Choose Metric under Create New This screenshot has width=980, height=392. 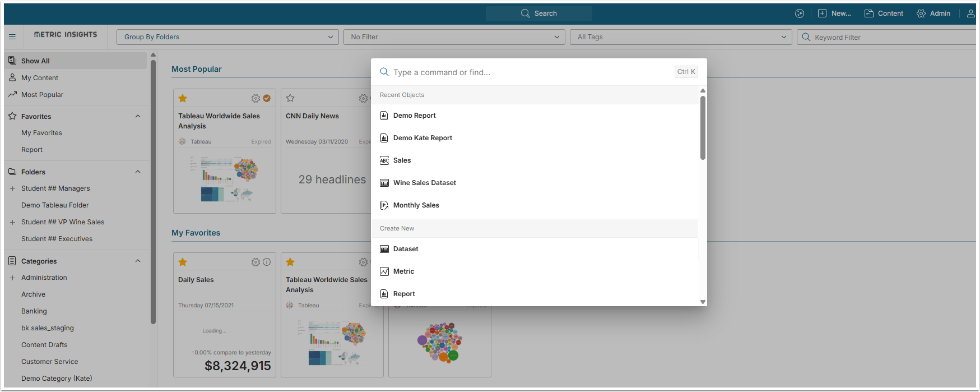coord(403,271)
